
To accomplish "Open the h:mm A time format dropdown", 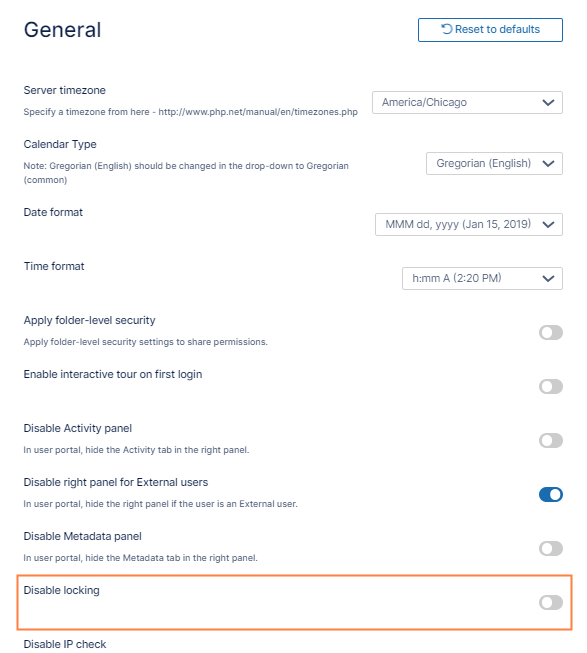I will [482, 278].
